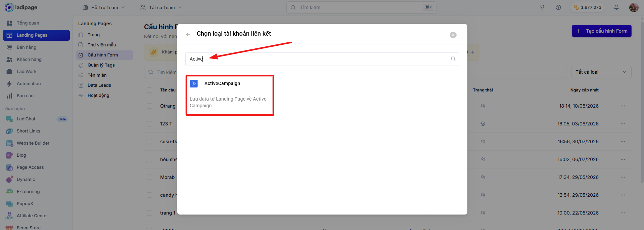Click the magnifier icon in dialog search
644x230 pixels.
[453, 59]
